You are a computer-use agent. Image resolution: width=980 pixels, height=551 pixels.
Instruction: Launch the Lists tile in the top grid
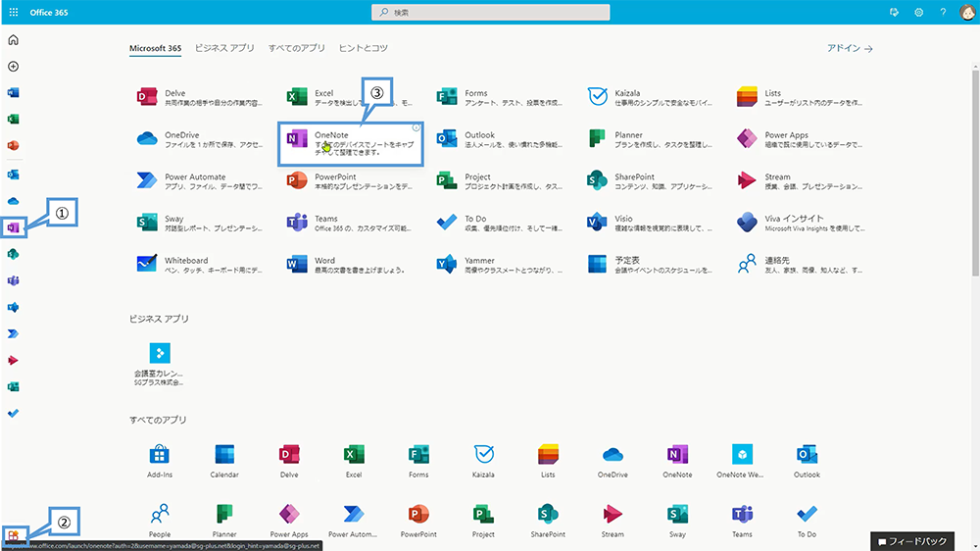[x=800, y=97]
